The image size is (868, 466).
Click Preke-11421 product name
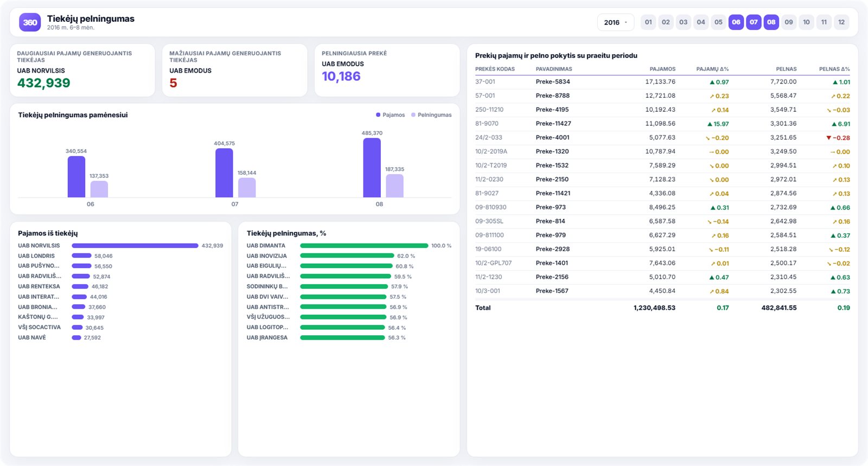553,193
